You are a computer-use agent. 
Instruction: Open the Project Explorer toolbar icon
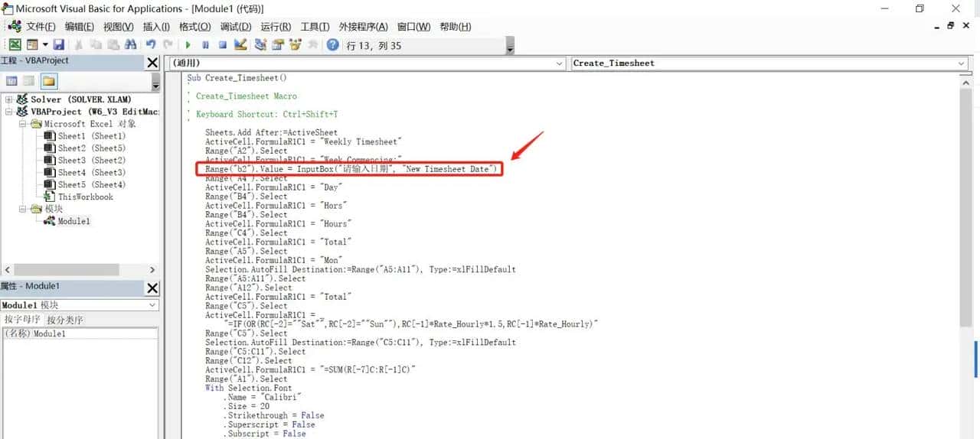click(x=260, y=45)
